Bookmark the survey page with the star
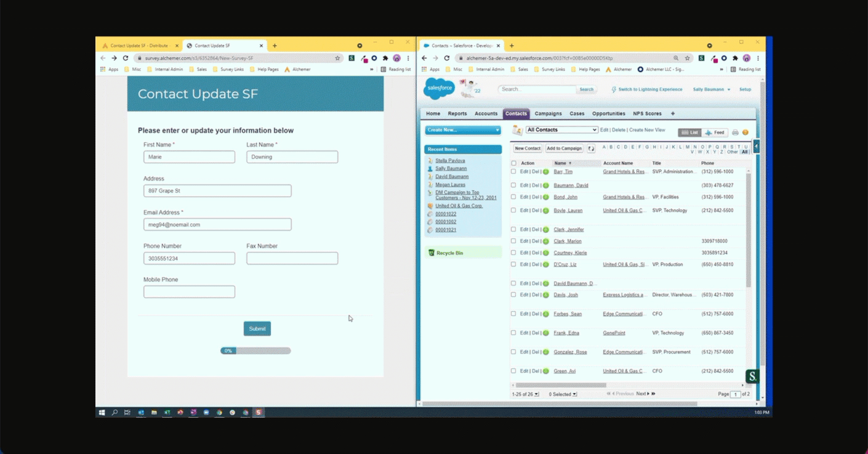This screenshot has width=868, height=454. point(337,58)
